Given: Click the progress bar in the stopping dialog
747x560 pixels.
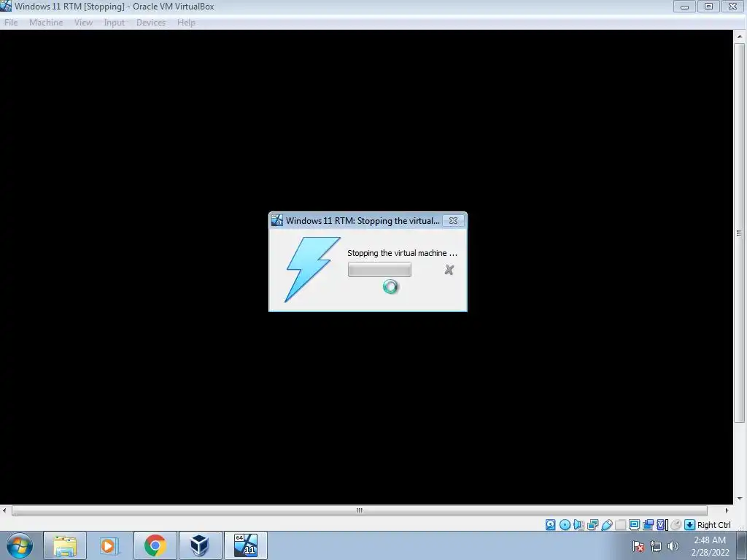Looking at the screenshot, I should 379,270.
